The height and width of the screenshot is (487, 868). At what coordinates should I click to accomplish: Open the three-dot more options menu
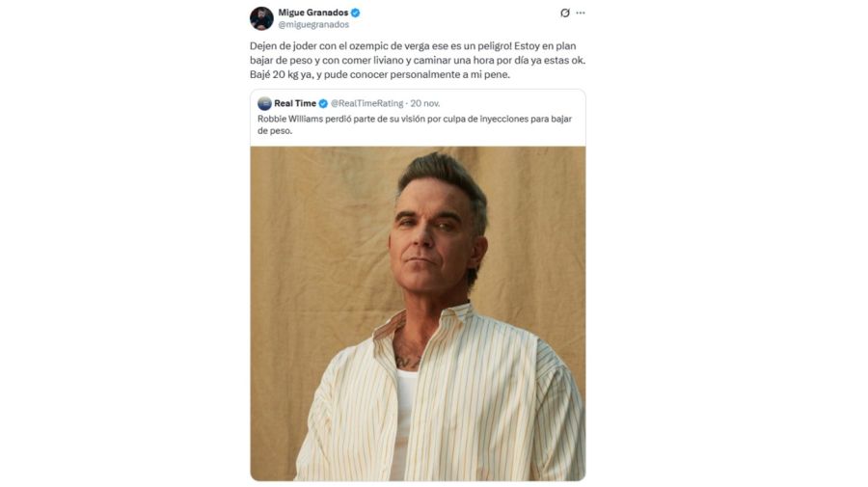[580, 13]
